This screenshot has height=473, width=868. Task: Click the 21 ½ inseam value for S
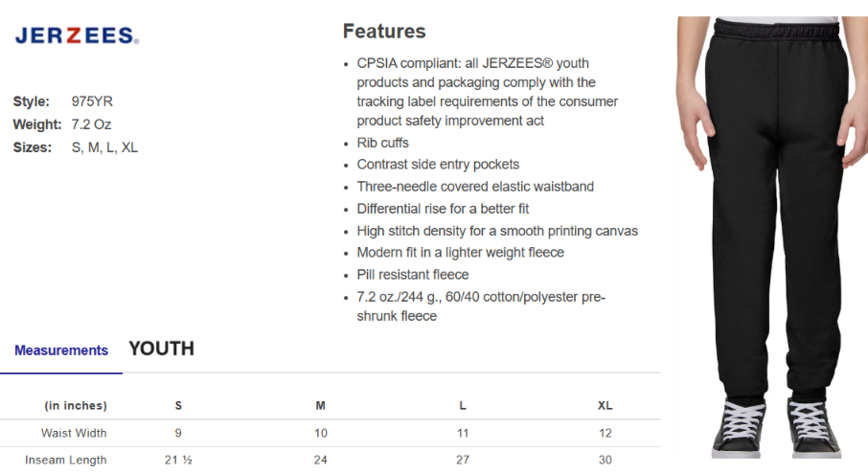[178, 460]
